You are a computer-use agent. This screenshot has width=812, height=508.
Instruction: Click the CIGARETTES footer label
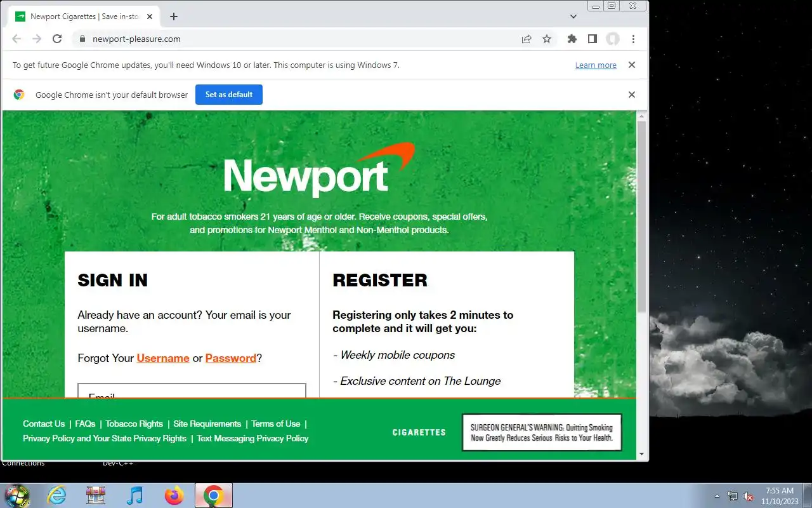pyautogui.click(x=419, y=432)
